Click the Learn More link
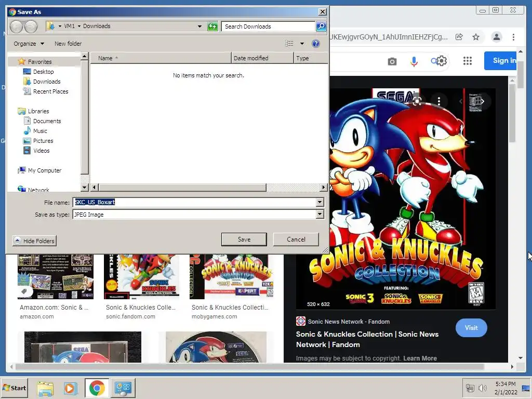Viewport: 532px width, 399px height. click(x=420, y=358)
